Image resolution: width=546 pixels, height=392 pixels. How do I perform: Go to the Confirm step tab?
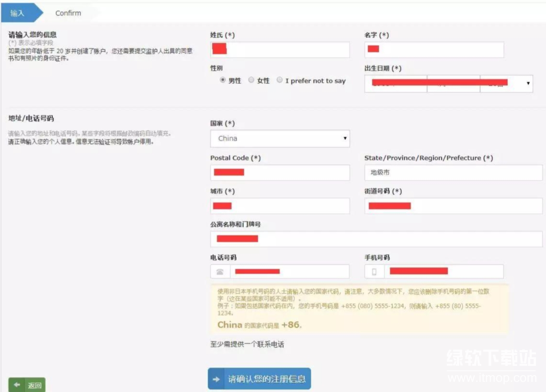68,13
